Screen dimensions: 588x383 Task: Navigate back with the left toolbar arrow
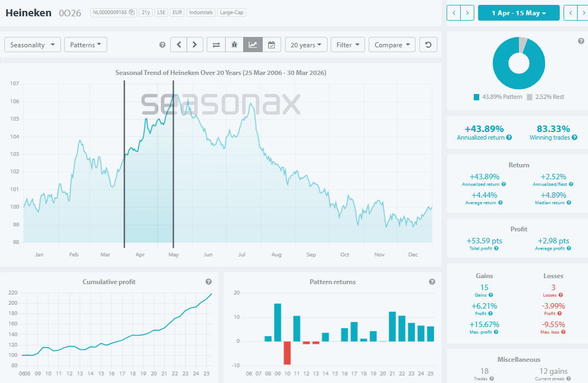tap(178, 45)
